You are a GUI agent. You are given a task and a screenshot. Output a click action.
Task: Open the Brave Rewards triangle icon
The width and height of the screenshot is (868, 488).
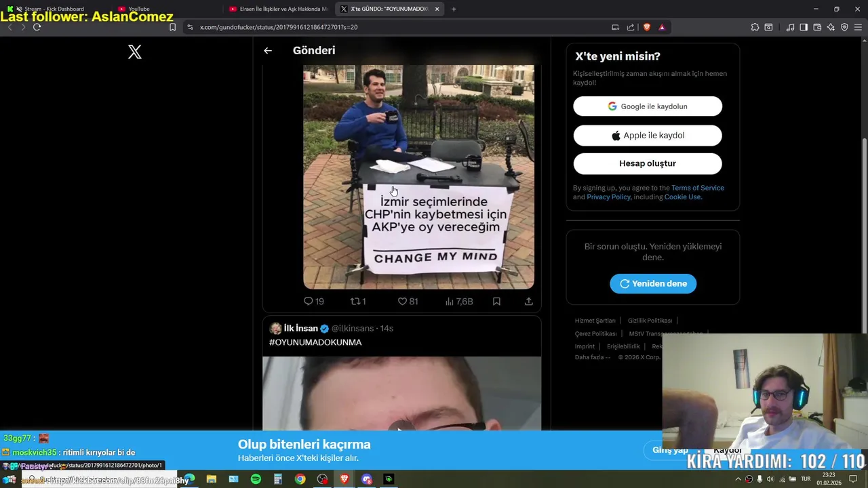pos(662,27)
